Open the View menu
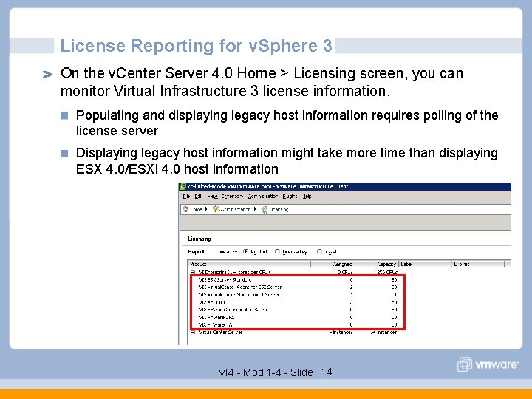The height and width of the screenshot is (399, 532). click(x=212, y=196)
